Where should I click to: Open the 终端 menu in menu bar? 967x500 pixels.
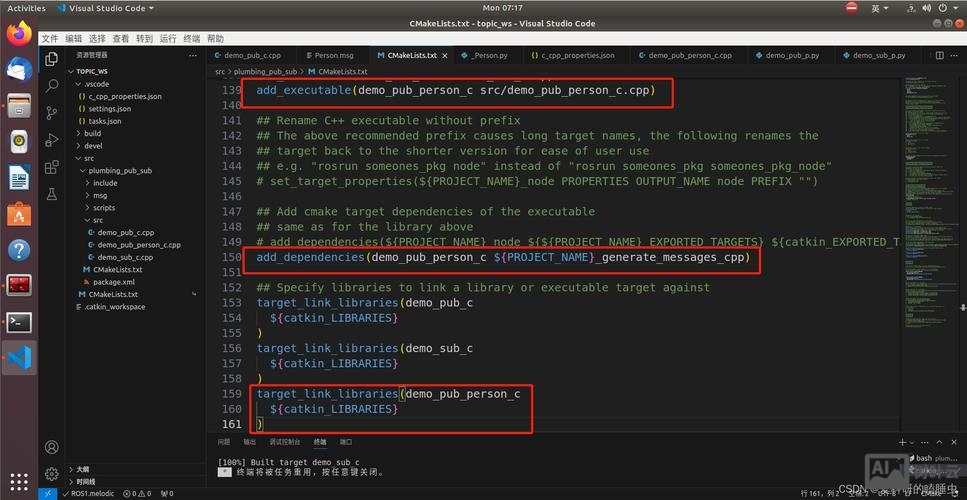coord(192,39)
